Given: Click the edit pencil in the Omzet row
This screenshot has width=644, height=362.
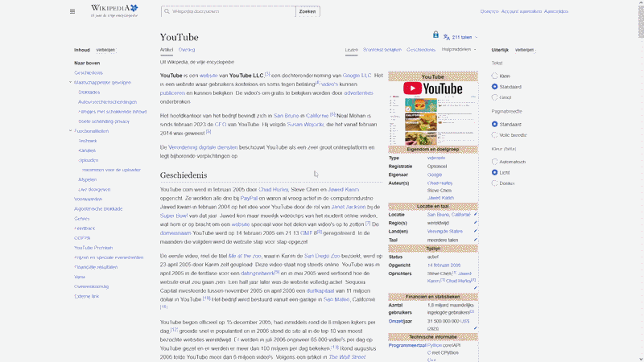Looking at the screenshot, I should 475,328.
